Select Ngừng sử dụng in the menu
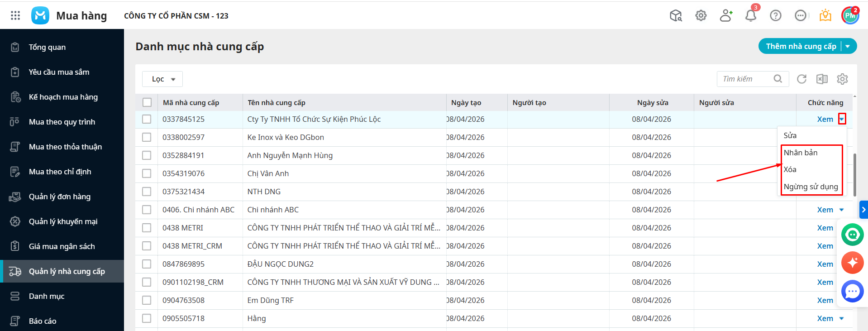The width and height of the screenshot is (868, 331). (811, 187)
